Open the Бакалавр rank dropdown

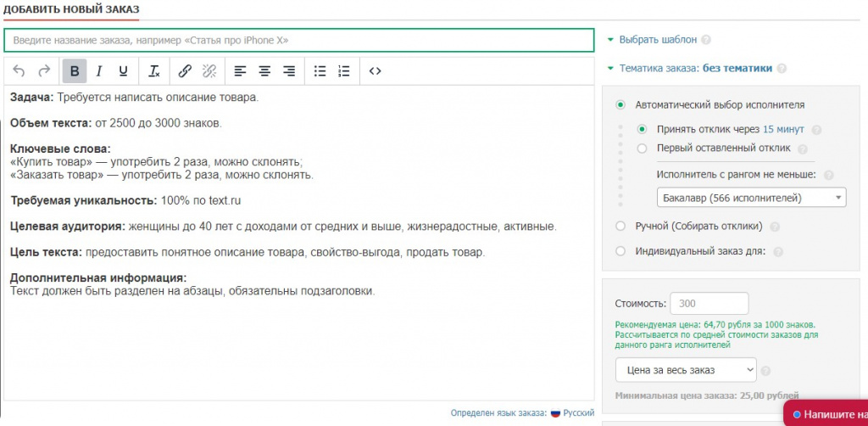pos(751,198)
